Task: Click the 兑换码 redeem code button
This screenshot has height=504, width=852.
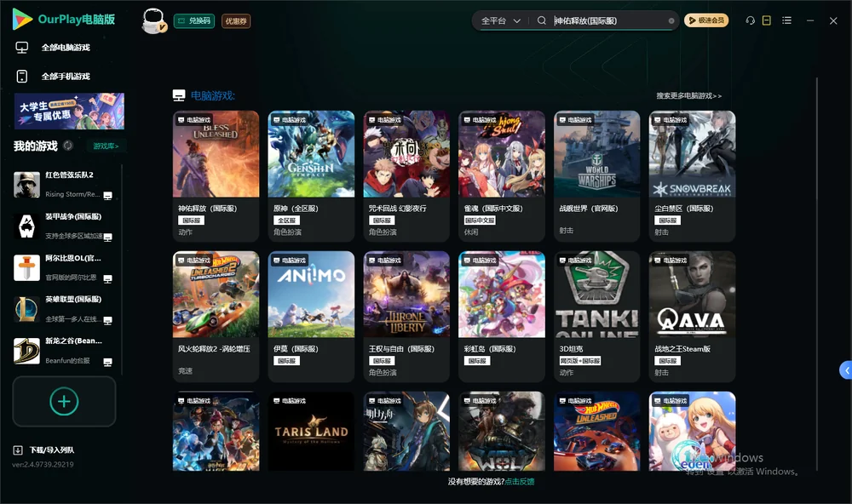Action: pos(194,21)
